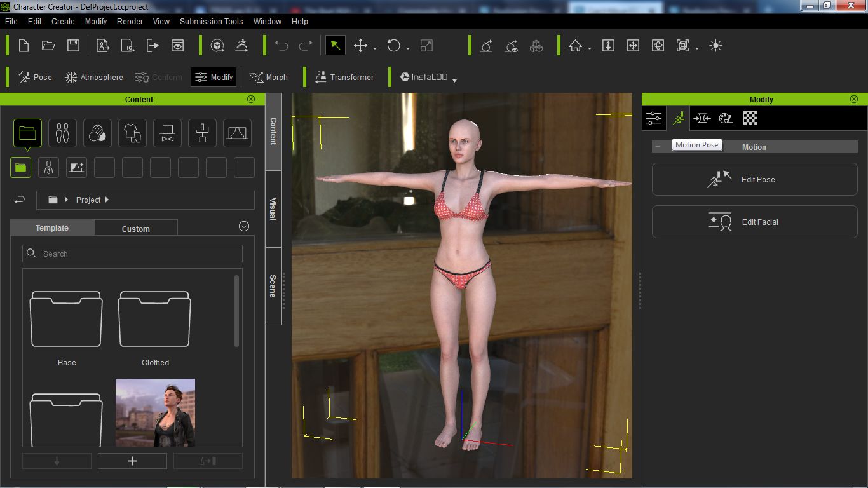Activate the Select arrow tool
868x488 pixels.
tap(336, 46)
